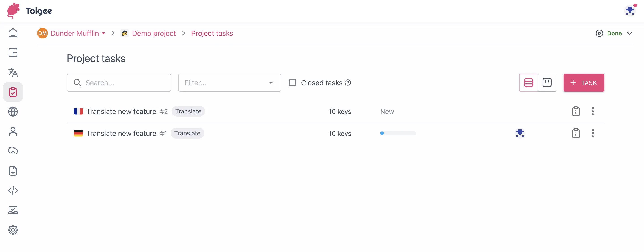The width and height of the screenshot is (644, 252).
Task: Select the Import cloud upload icon
Action: tap(13, 151)
